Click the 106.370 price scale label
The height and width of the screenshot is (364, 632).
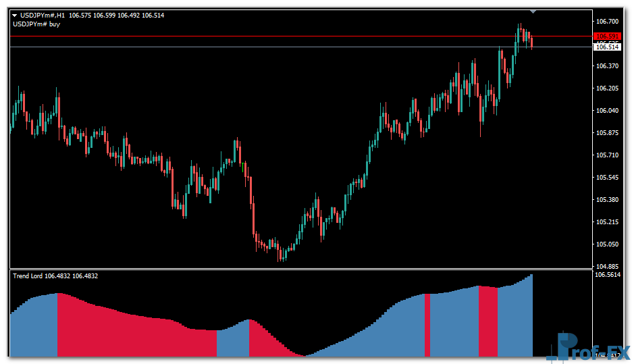coord(607,66)
